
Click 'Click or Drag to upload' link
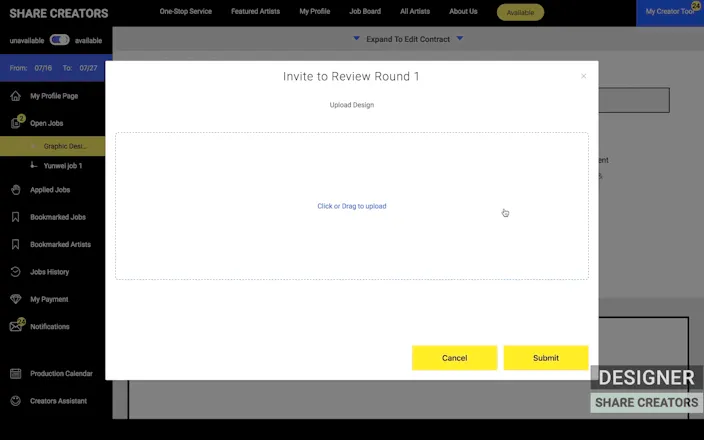click(x=352, y=206)
